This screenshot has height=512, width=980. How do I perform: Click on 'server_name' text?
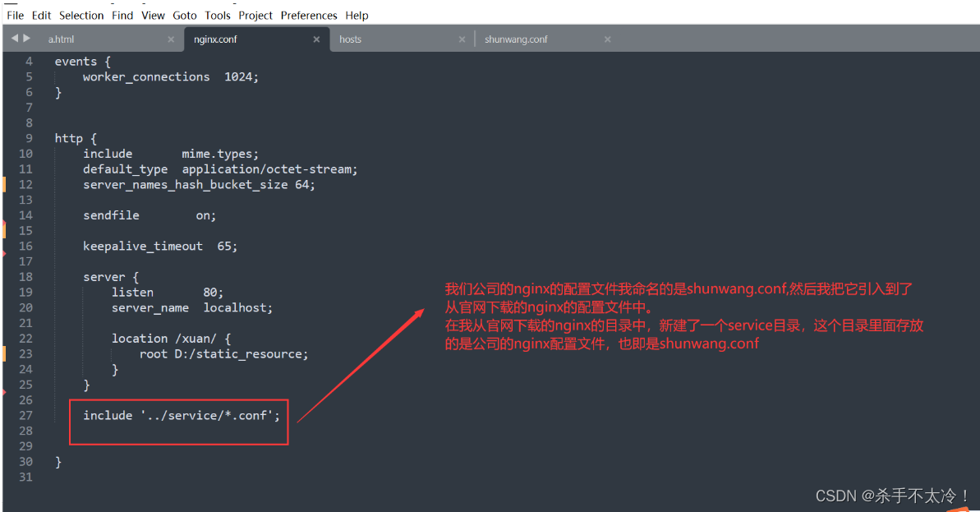point(150,308)
